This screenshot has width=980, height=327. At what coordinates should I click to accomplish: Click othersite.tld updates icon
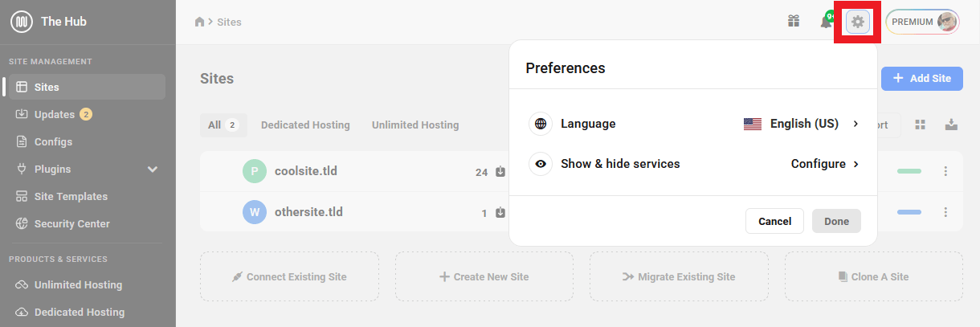(500, 213)
